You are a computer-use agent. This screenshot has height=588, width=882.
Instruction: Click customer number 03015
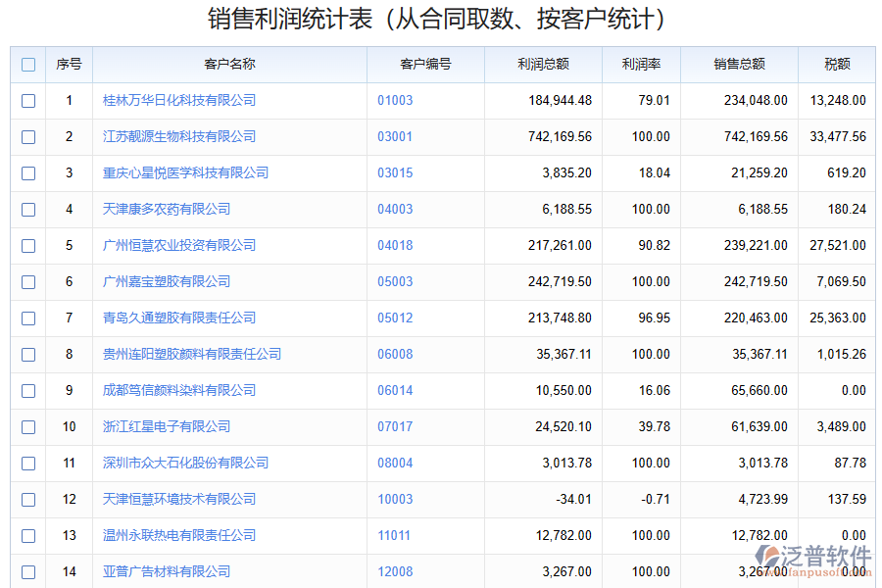tap(395, 172)
